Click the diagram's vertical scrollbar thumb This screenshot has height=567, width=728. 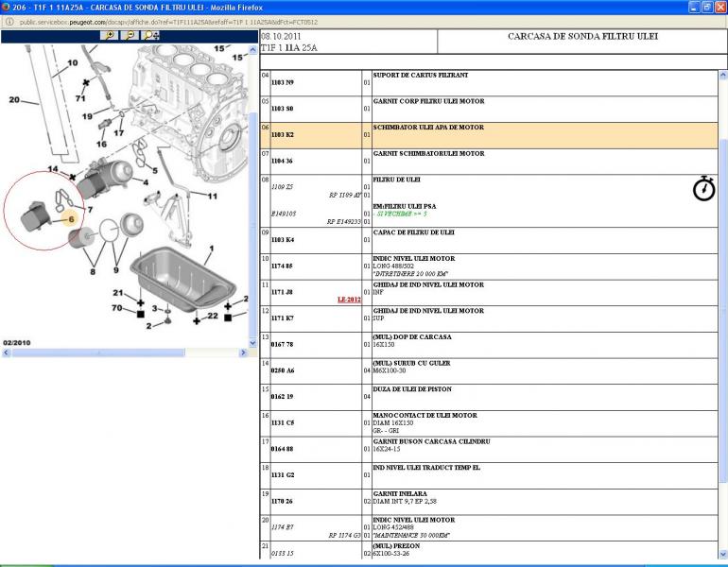[252, 225]
